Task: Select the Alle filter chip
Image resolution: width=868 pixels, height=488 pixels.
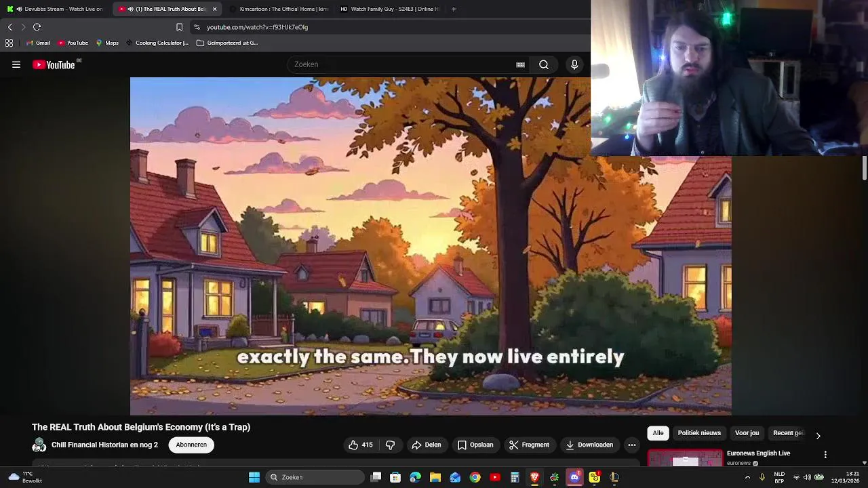Action: pyautogui.click(x=658, y=433)
